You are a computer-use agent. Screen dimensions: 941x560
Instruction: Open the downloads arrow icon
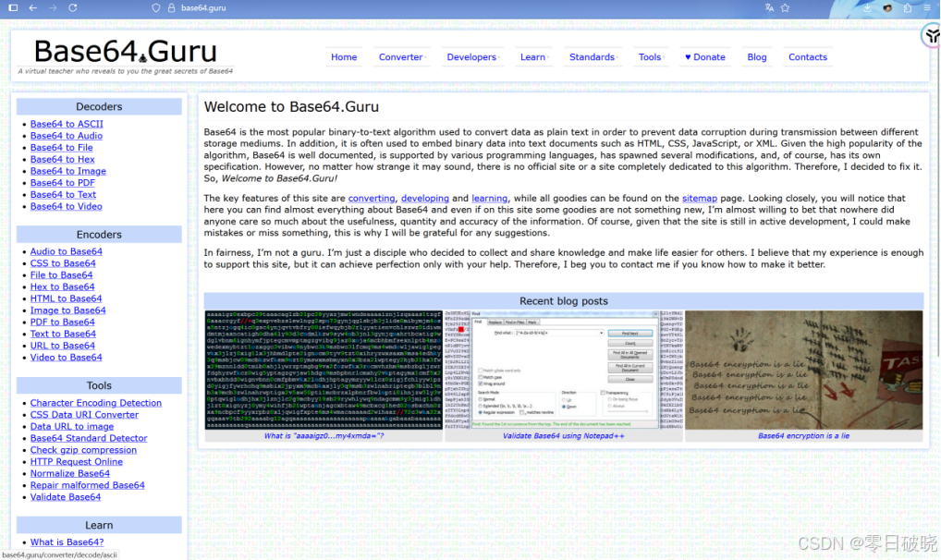click(x=867, y=7)
